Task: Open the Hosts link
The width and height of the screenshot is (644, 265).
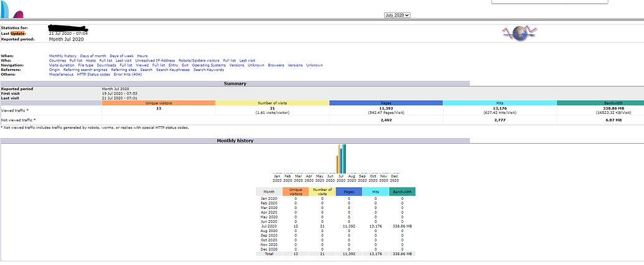Action: 91,60
